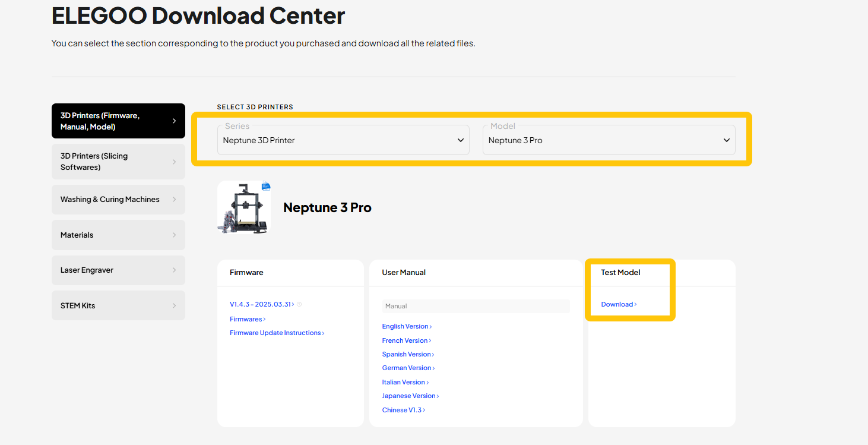Image resolution: width=868 pixels, height=445 pixels.
Task: Switch to 3D Printers (Slicing Softwares) section
Action: click(x=118, y=162)
